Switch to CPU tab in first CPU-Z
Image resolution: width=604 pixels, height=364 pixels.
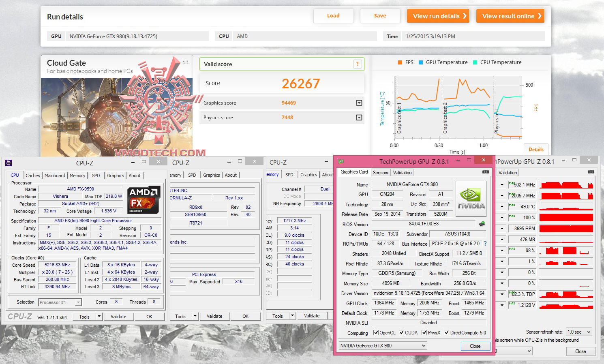tap(15, 175)
